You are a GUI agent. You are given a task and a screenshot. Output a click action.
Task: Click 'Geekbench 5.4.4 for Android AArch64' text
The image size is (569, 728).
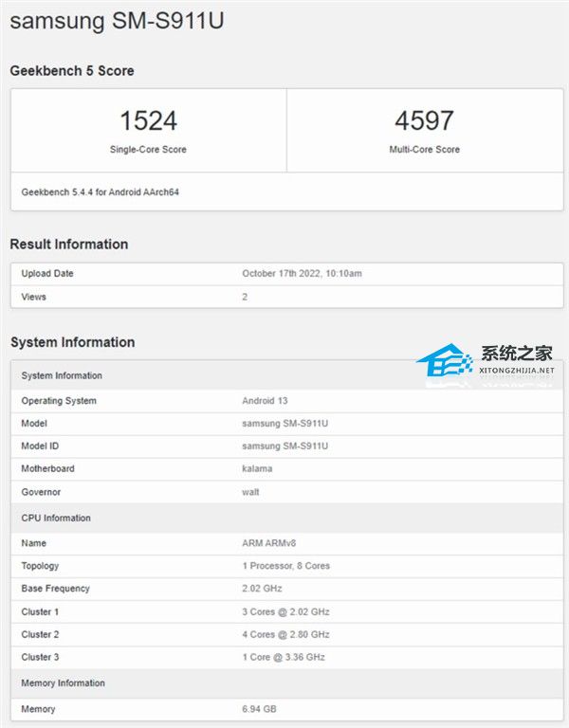click(x=100, y=192)
